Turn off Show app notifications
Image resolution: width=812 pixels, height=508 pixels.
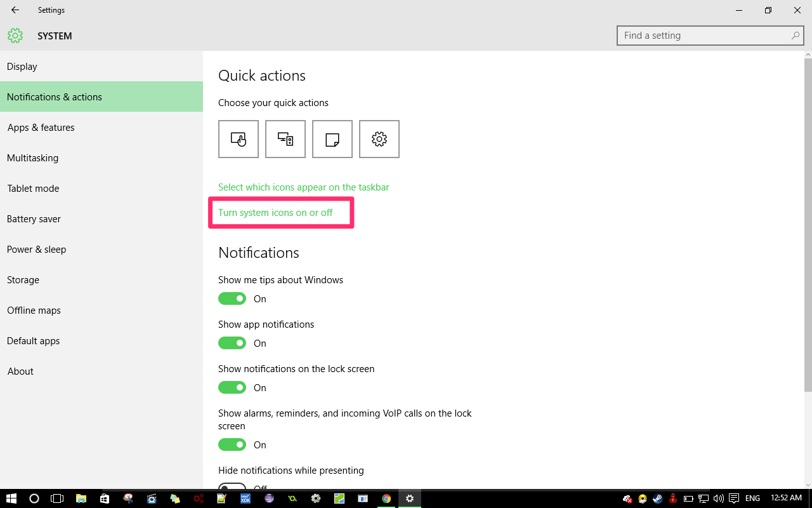click(x=232, y=343)
